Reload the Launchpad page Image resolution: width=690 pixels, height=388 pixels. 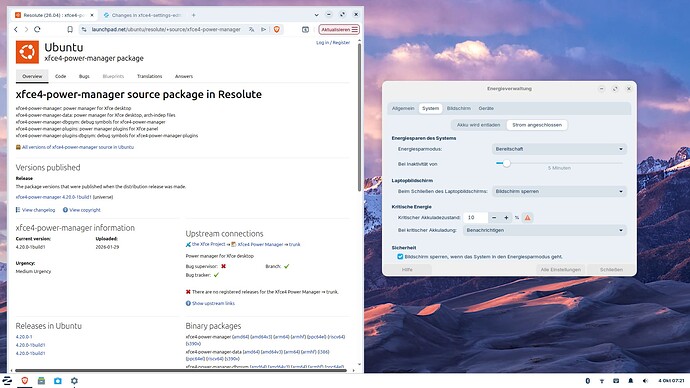[x=37, y=29]
